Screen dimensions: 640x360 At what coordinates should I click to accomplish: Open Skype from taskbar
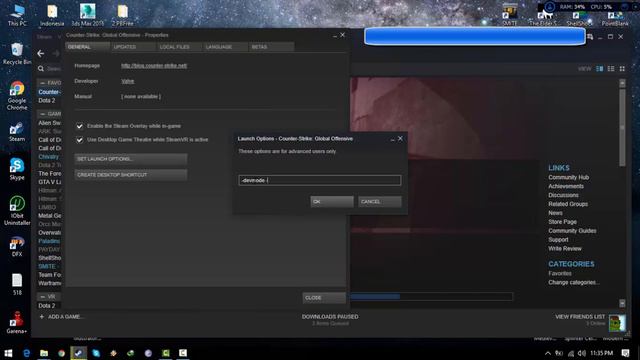point(96,353)
